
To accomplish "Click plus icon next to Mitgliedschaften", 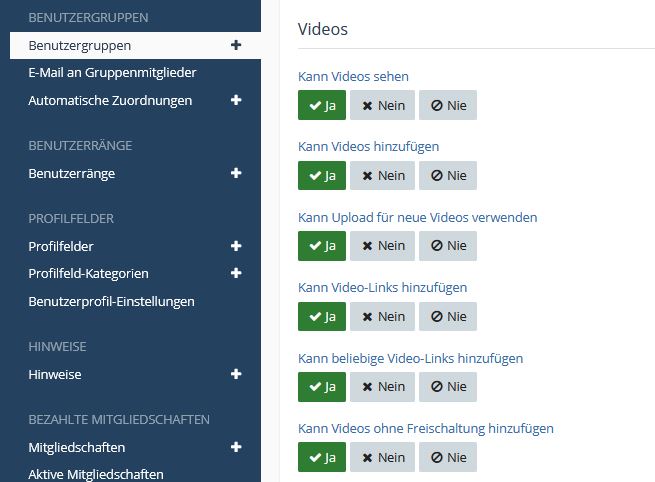I will (236, 447).
